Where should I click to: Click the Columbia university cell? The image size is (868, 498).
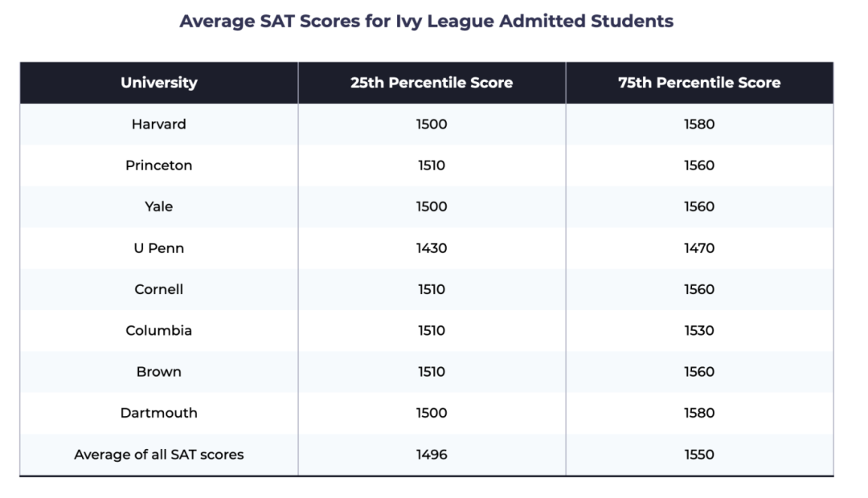pos(158,330)
